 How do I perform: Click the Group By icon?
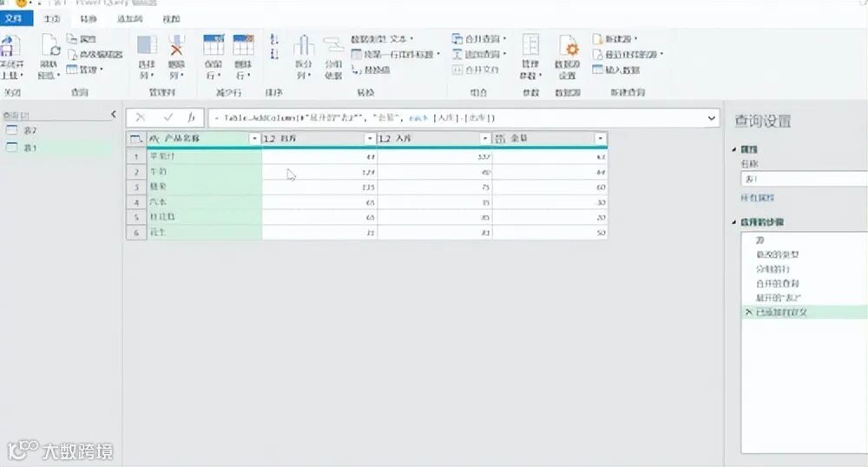pyautogui.click(x=333, y=47)
